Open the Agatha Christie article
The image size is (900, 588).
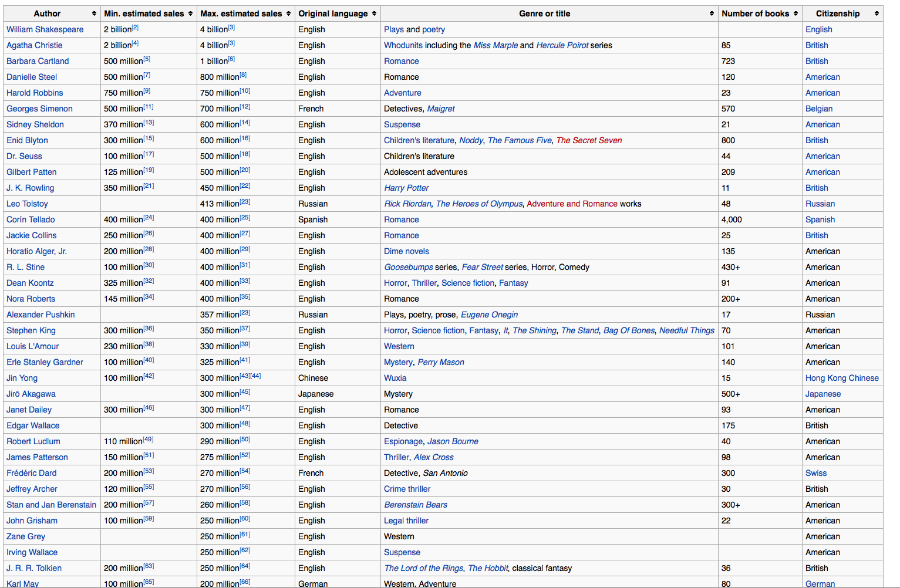click(x=34, y=45)
